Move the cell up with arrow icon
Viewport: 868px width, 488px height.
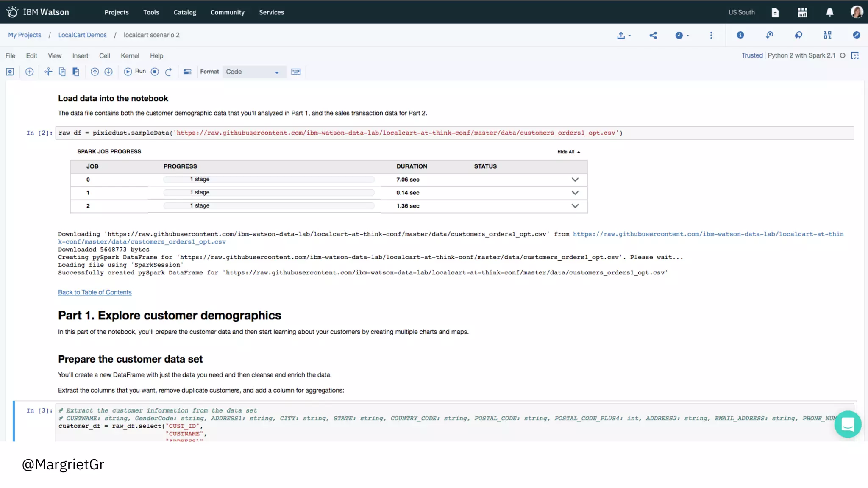pyautogui.click(x=95, y=72)
